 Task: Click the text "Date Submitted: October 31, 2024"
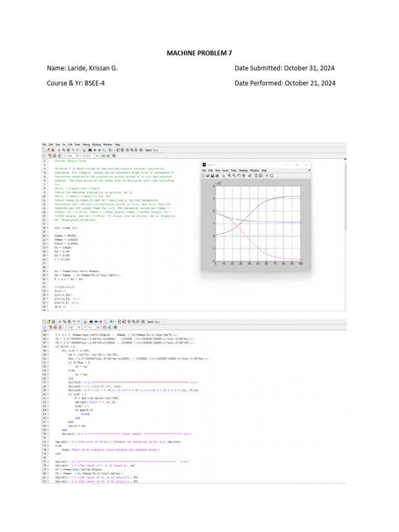coord(284,68)
